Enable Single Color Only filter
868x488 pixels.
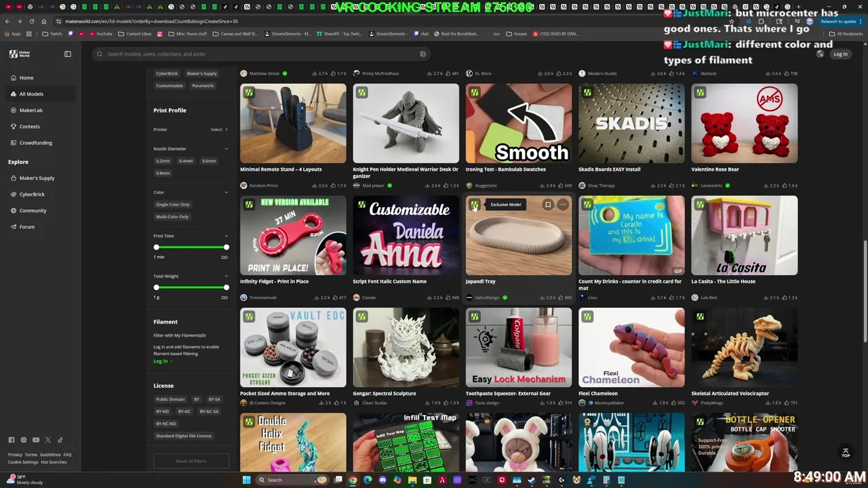[x=173, y=204]
